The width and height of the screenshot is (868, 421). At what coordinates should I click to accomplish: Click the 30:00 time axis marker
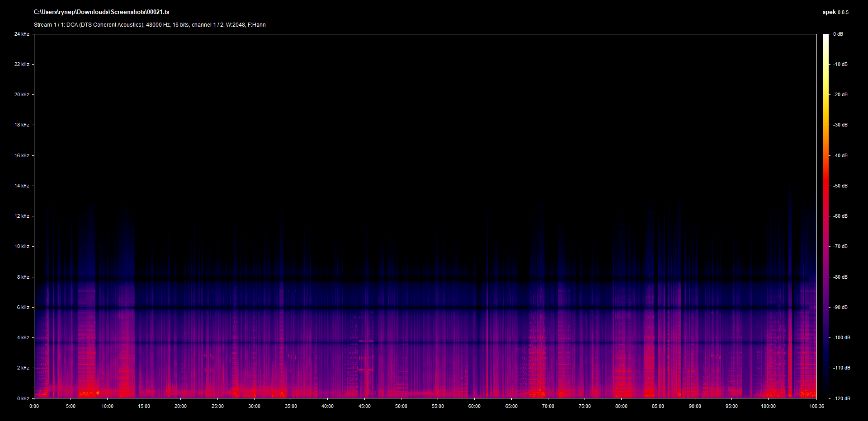pyautogui.click(x=254, y=406)
